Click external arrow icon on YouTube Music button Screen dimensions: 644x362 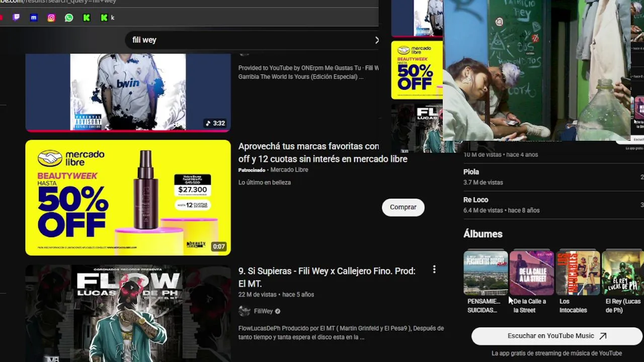603,336
